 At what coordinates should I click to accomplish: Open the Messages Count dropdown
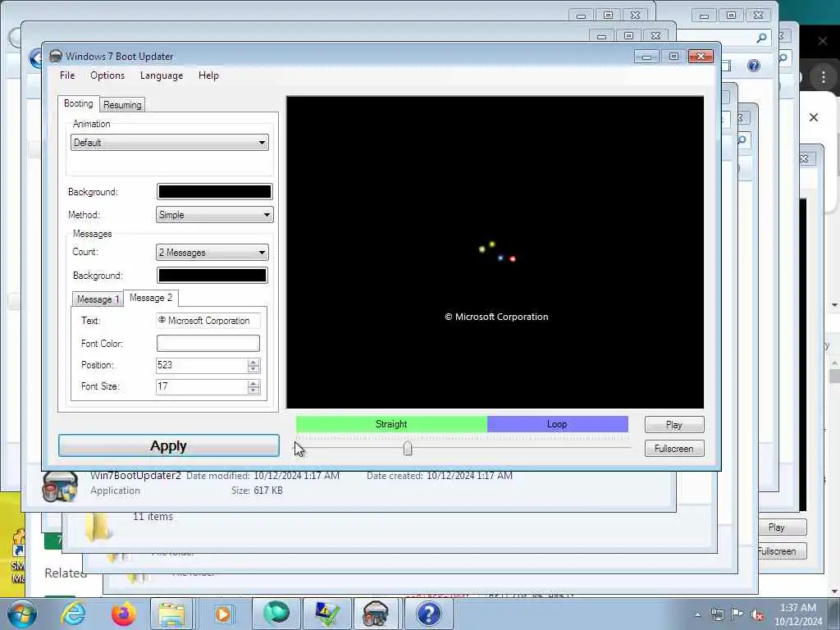pyautogui.click(x=212, y=253)
